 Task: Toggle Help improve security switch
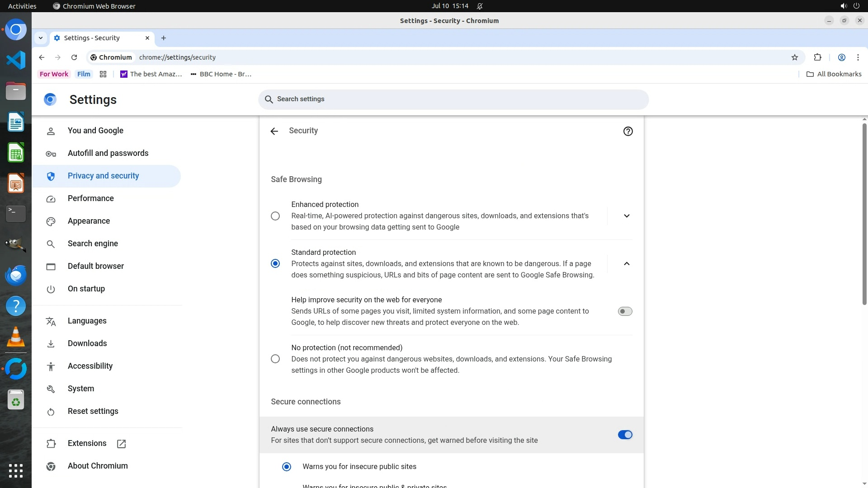625,311
